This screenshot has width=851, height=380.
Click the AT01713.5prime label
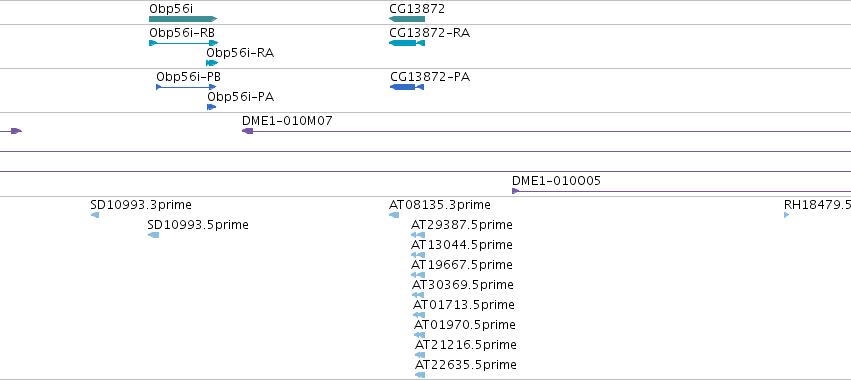[463, 305]
